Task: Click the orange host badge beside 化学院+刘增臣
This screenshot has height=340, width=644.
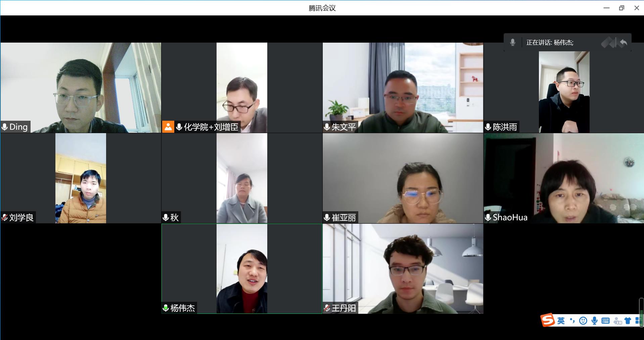Action: point(168,127)
